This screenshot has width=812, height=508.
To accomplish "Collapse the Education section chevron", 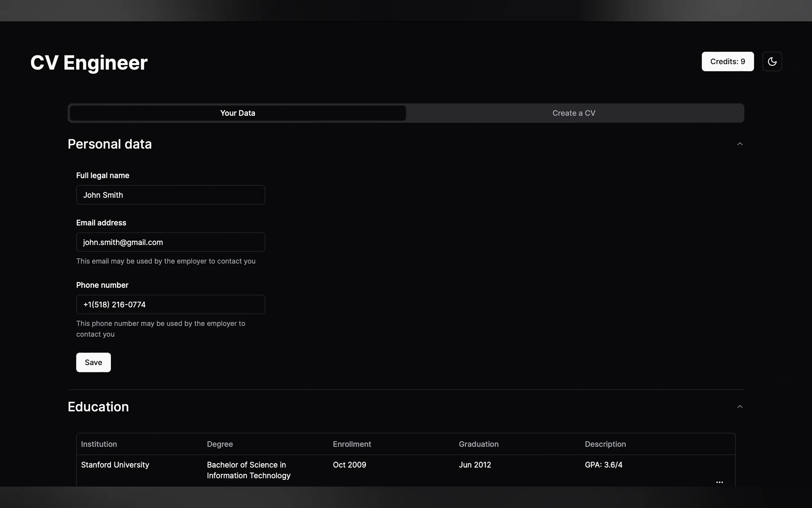I will click(x=739, y=407).
